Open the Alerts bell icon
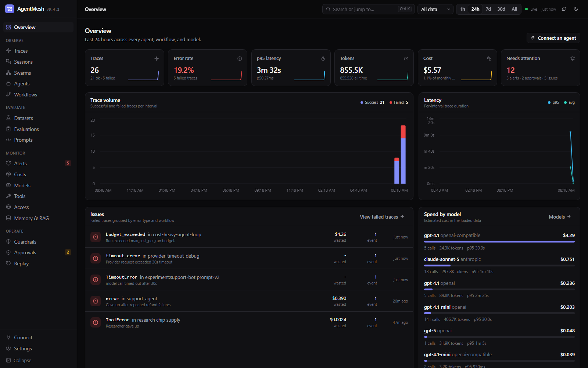The width and height of the screenshot is (588, 368). [8, 163]
